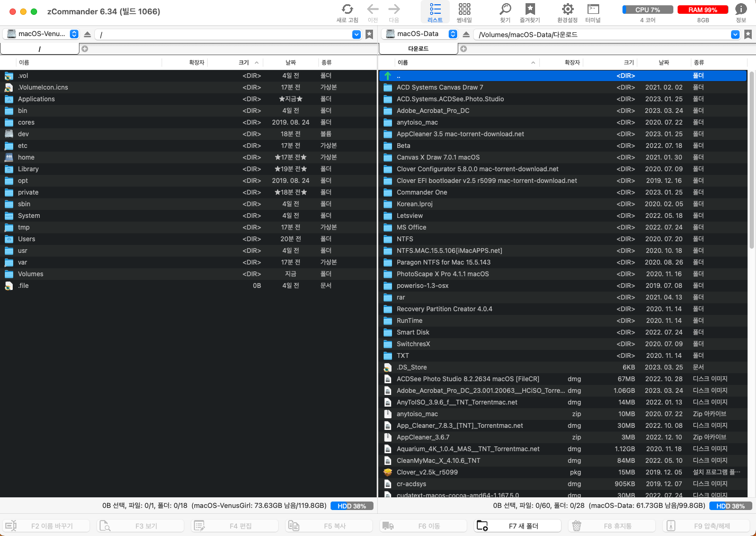The width and height of the screenshot is (756, 536).
Task: Sort right panel by 종류 column
Action: point(719,63)
